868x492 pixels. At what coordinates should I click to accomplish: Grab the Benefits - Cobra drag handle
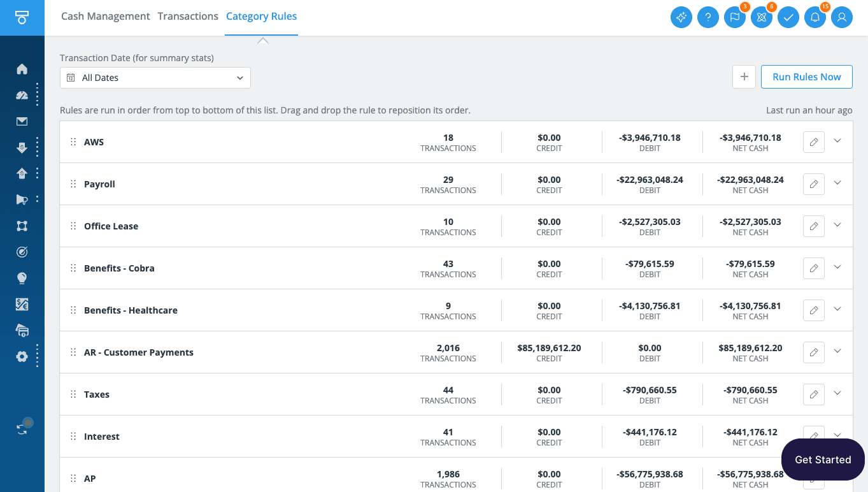click(73, 268)
